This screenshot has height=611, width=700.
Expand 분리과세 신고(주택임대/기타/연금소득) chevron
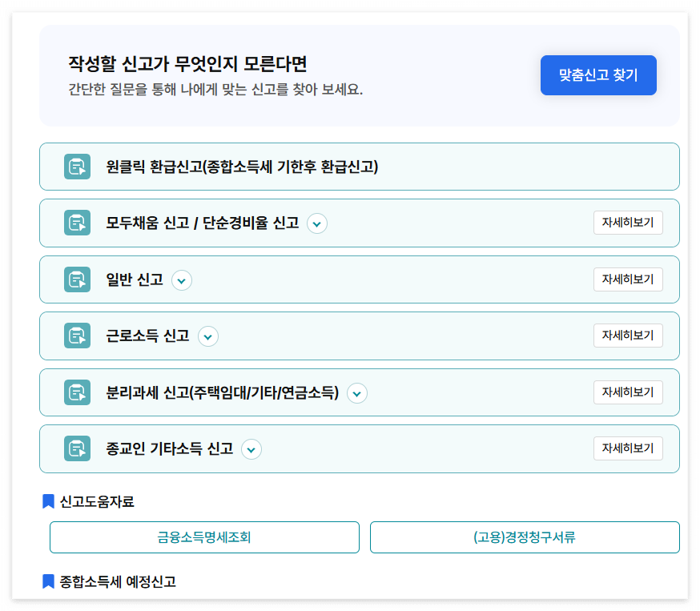coord(357,393)
